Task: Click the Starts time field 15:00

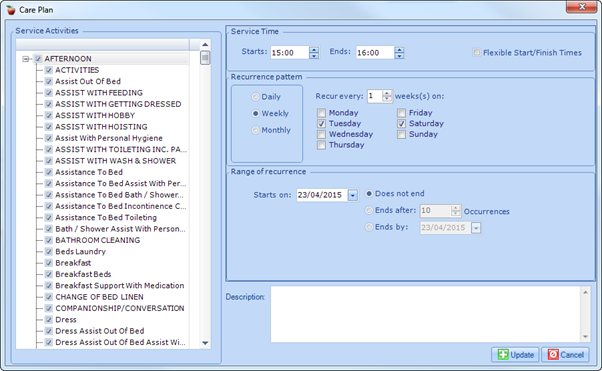Action: tap(290, 53)
